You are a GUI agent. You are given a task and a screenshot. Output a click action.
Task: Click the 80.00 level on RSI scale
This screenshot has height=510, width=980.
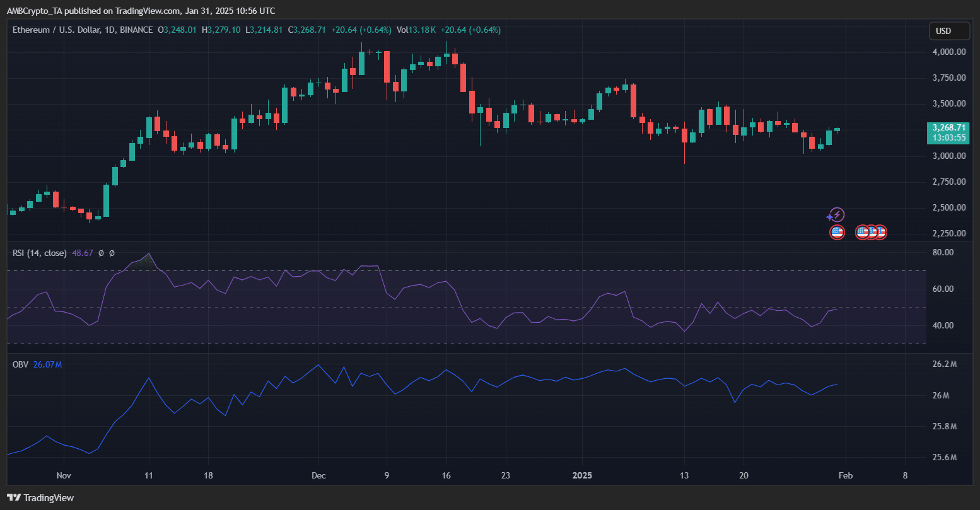[943, 252]
